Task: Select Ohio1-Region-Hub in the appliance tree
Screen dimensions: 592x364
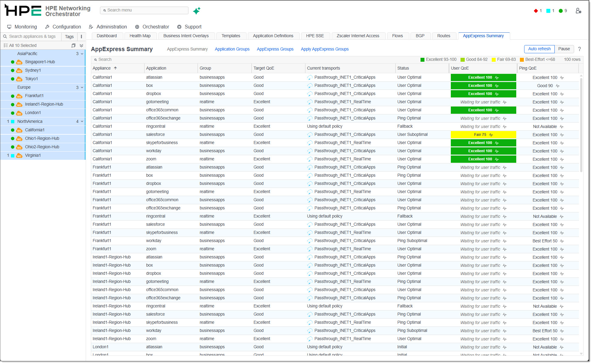Action: click(x=42, y=139)
